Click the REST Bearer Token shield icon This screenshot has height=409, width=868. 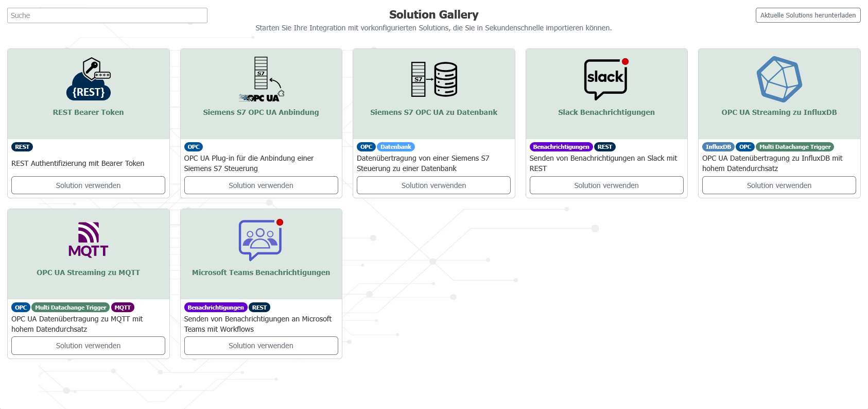click(x=89, y=79)
